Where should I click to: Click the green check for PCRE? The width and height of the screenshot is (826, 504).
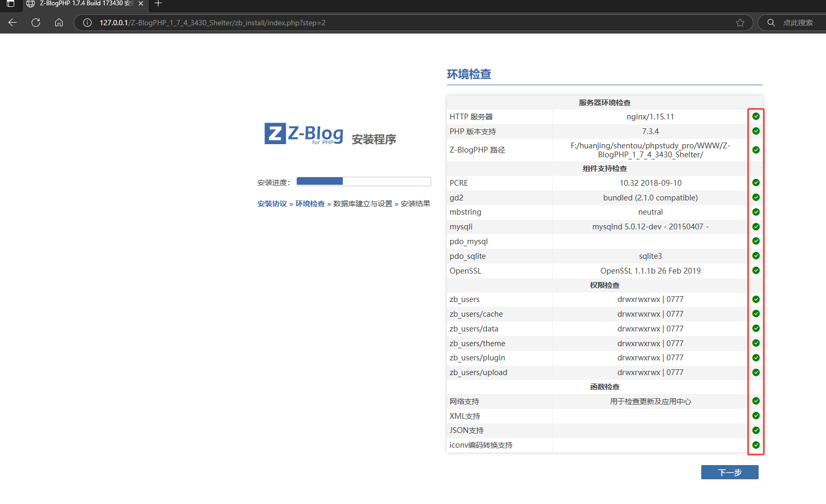[756, 183]
